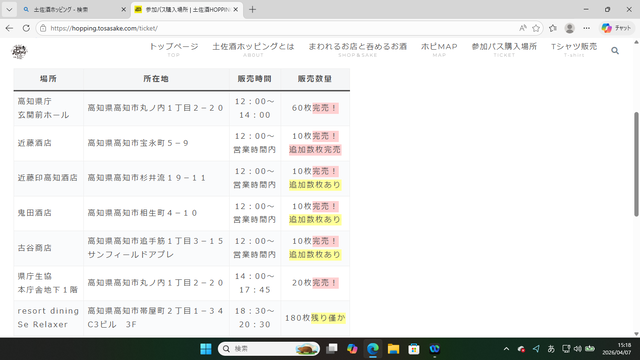
Task: Click the 所在地 column header
Action: click(x=156, y=79)
